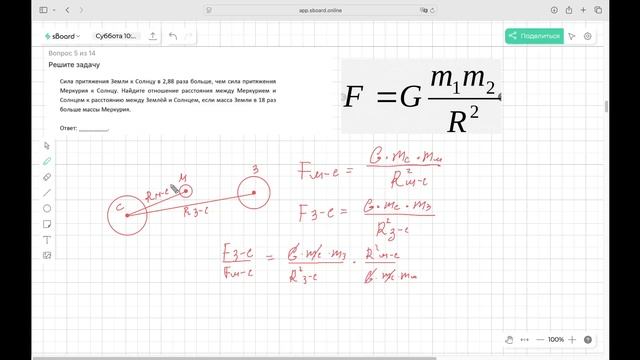Zoom out with the minus button
The width and height of the screenshot is (640, 360).
click(x=540, y=340)
